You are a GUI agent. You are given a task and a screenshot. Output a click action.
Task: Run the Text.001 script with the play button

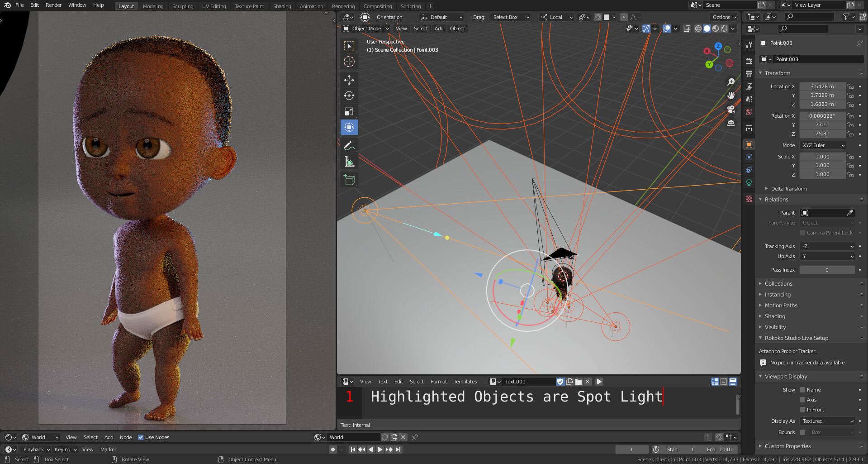599,382
